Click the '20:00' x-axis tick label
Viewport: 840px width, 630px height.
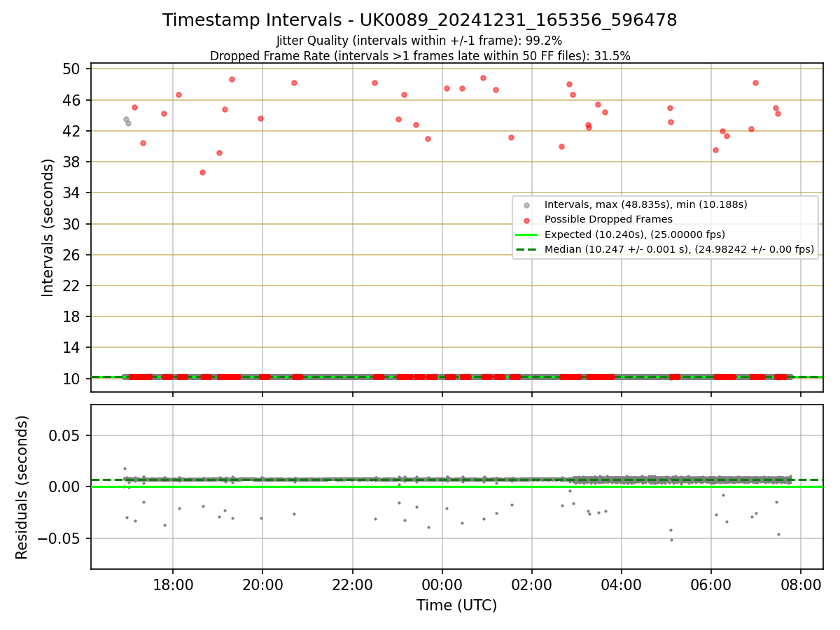[x=262, y=584]
